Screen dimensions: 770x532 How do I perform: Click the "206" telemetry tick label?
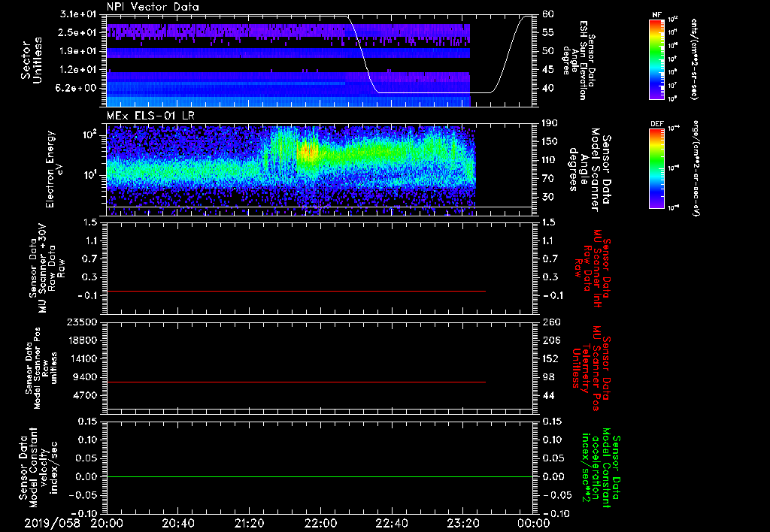(x=551, y=340)
